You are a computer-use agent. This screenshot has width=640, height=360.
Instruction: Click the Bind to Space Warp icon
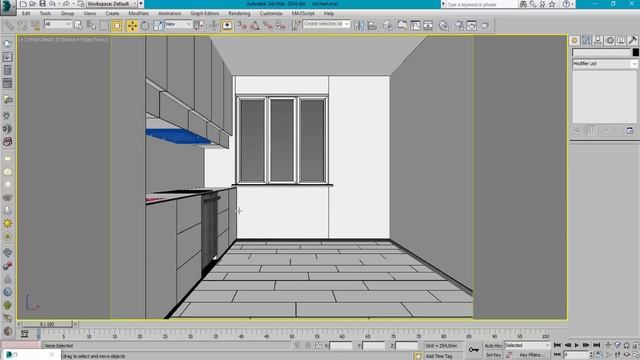pos(35,26)
